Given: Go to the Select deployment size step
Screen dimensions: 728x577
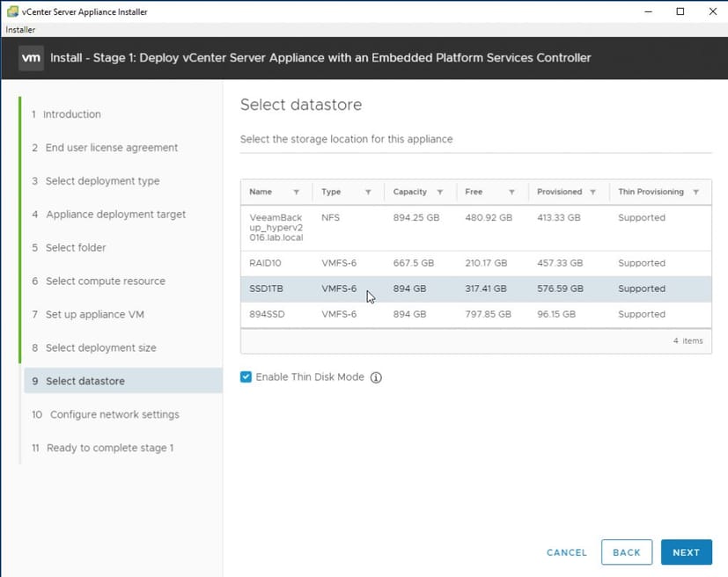Looking at the screenshot, I should [x=102, y=347].
